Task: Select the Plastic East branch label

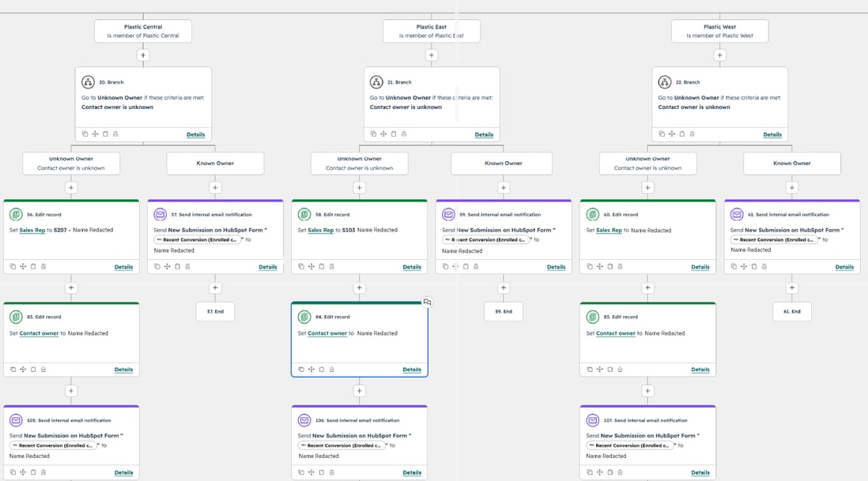Action: tap(431, 31)
